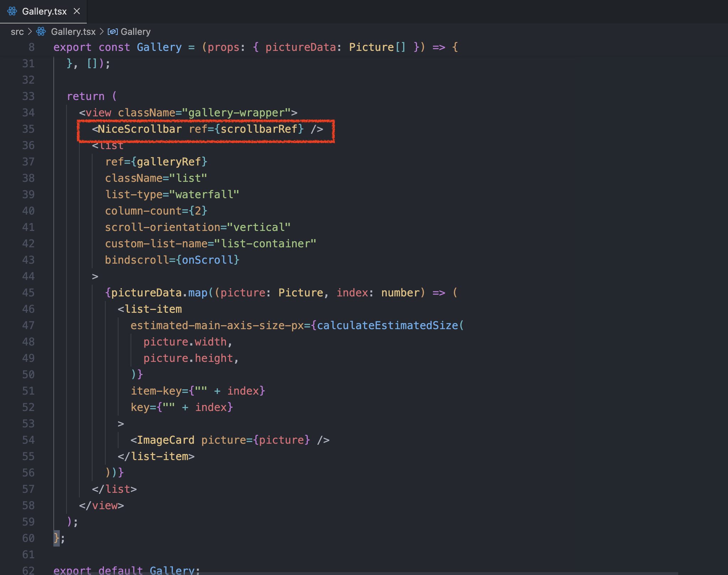Viewport: 728px width, 575px height.
Task: Click on galleryRef in line 37
Action: click(x=169, y=162)
